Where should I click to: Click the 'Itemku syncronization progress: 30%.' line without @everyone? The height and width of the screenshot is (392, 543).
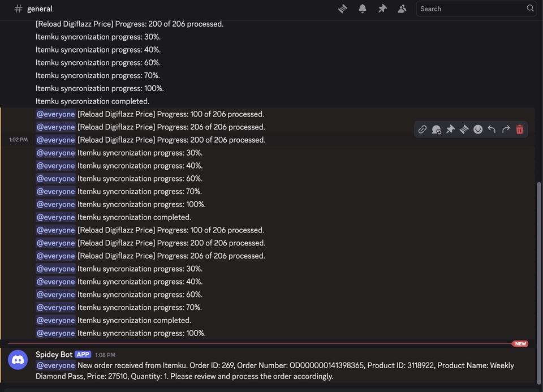point(98,37)
